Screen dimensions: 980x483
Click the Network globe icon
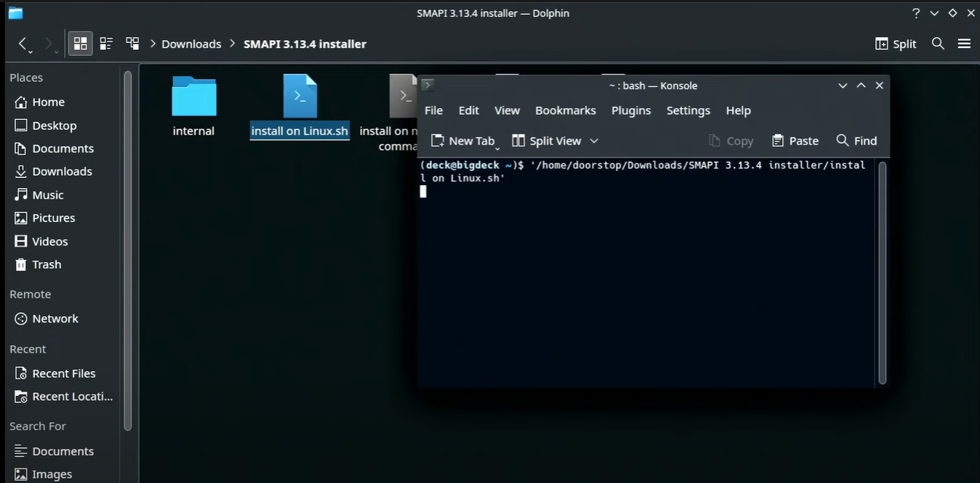[20, 319]
